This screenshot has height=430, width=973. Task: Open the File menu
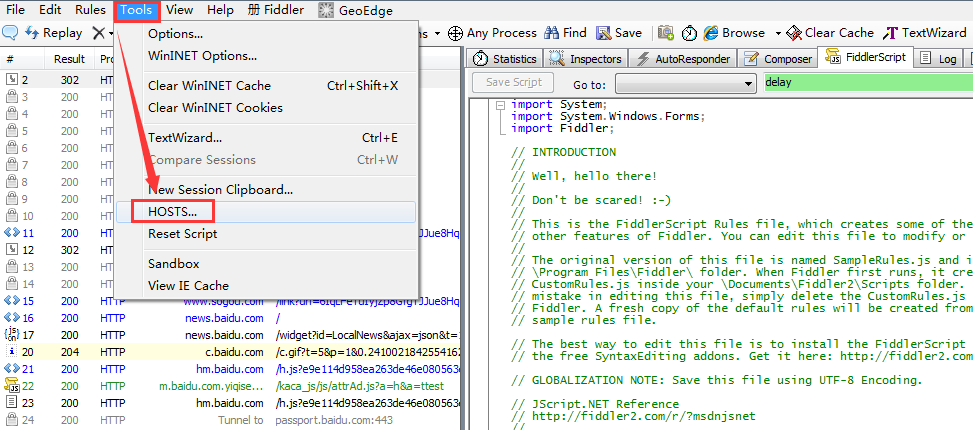click(16, 10)
